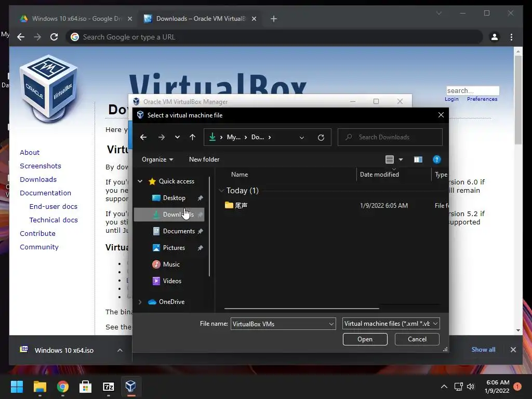The width and height of the screenshot is (532, 399).
Task: Open the File name dropdown arrow
Action: tap(331, 324)
